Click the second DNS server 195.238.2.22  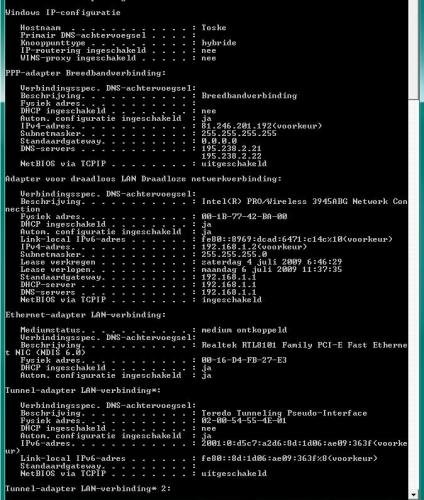pos(231,156)
